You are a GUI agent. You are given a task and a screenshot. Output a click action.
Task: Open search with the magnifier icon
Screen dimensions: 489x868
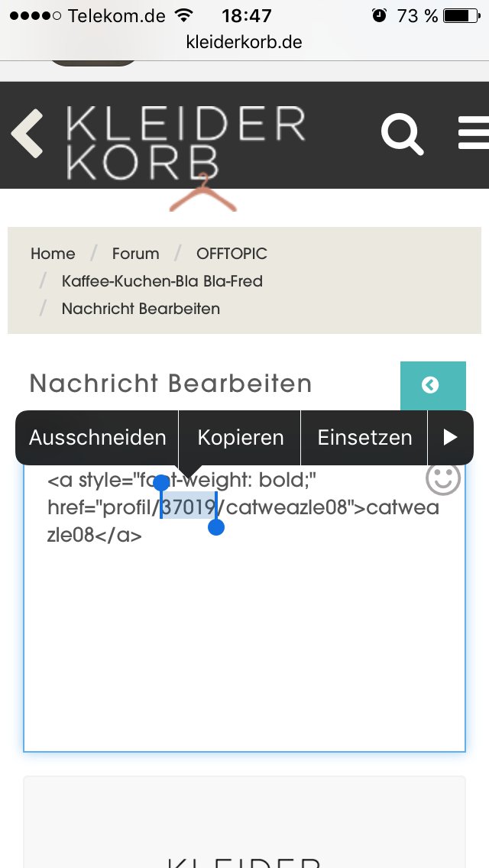402,134
